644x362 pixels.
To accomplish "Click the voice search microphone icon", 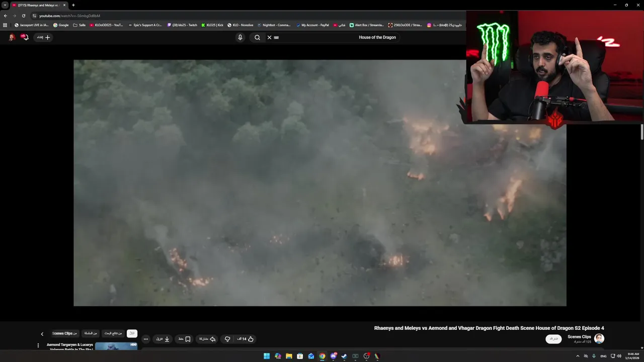I will (x=240, y=37).
